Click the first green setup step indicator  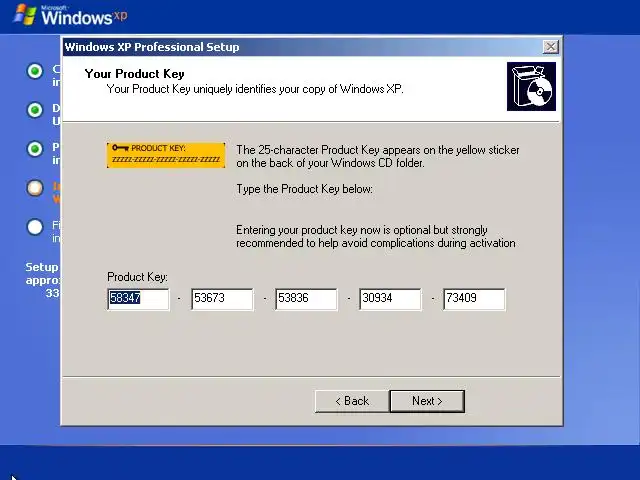(35, 71)
